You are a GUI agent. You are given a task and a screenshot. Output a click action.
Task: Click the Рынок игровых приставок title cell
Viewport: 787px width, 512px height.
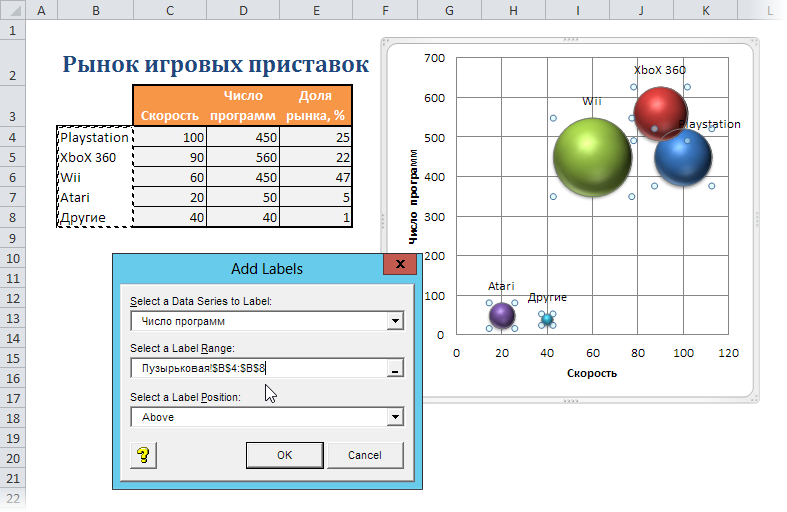coord(215,65)
